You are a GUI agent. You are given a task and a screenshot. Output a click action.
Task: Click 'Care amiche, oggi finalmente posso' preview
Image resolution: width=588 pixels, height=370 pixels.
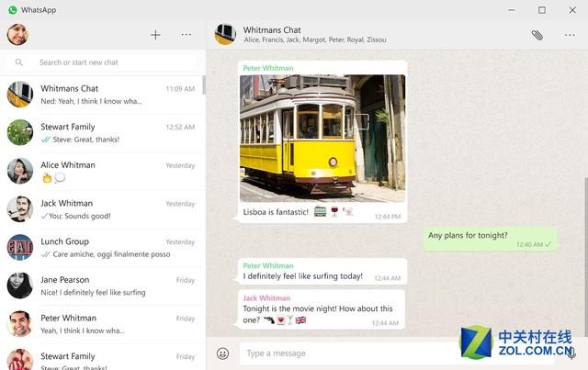point(111,254)
